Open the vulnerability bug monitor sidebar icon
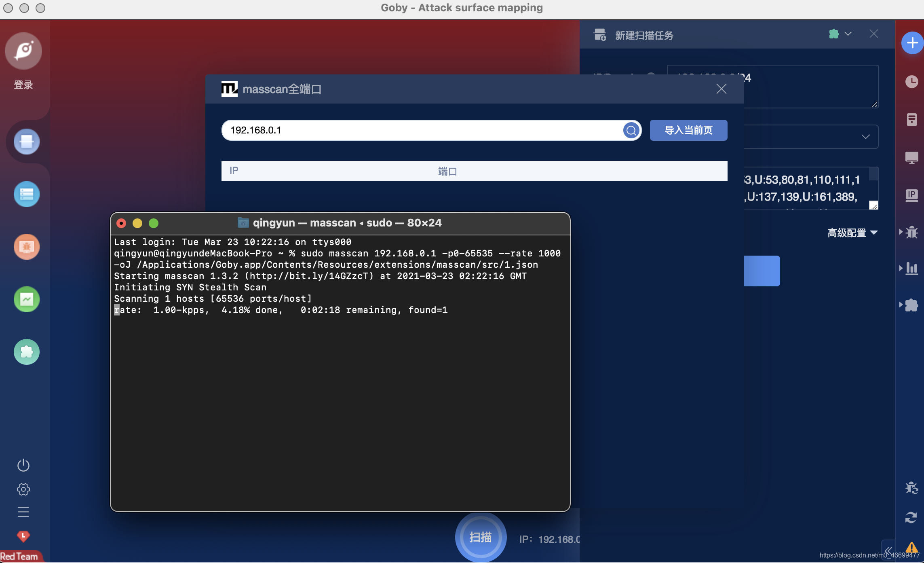 (27, 247)
